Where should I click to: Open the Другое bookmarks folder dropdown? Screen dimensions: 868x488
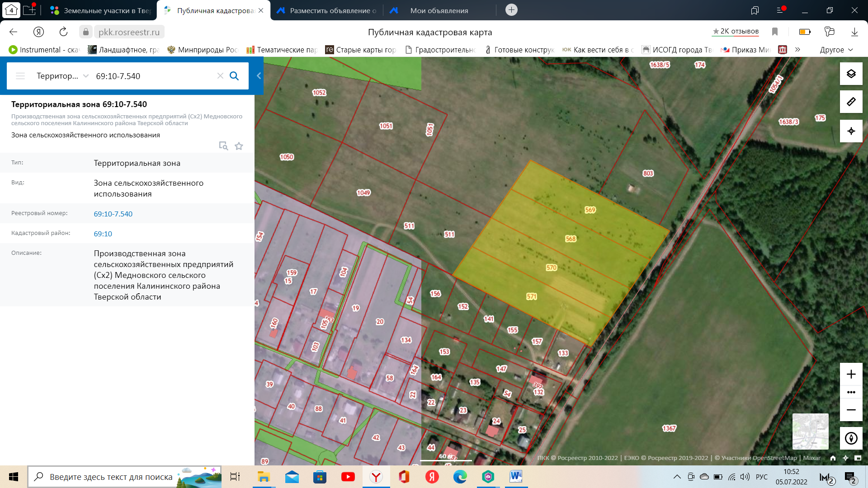pos(836,50)
